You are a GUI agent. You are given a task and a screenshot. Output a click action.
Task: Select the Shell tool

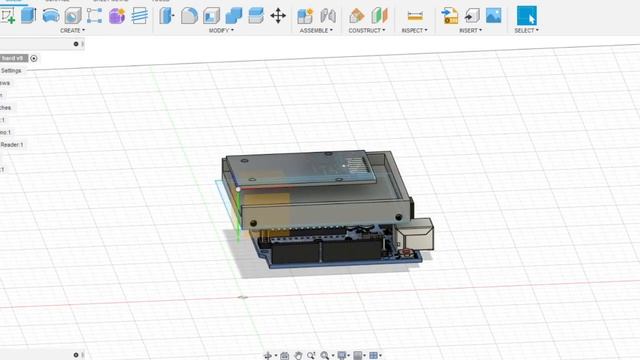[x=211, y=16]
